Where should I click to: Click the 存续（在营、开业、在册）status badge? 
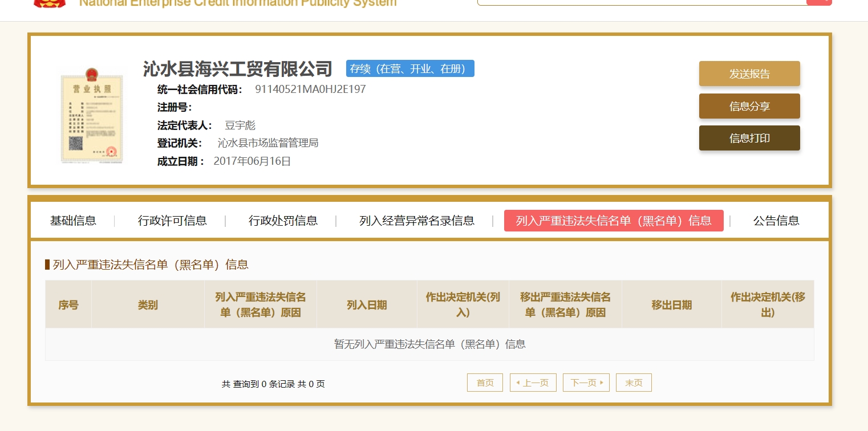click(410, 68)
